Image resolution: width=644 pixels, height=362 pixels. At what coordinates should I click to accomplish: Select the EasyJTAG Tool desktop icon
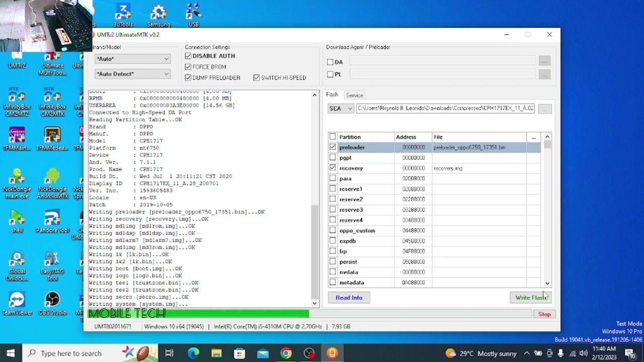[x=52, y=266]
